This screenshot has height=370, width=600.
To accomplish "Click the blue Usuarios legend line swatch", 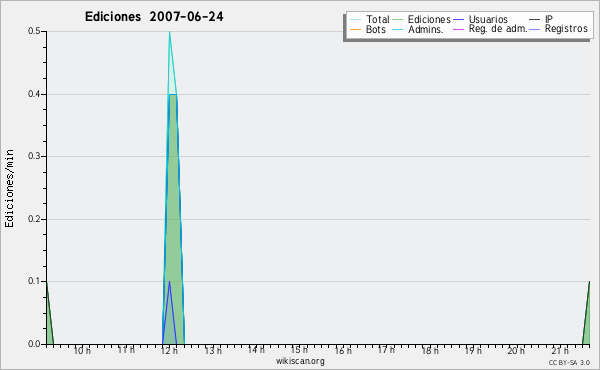I will (458, 20).
